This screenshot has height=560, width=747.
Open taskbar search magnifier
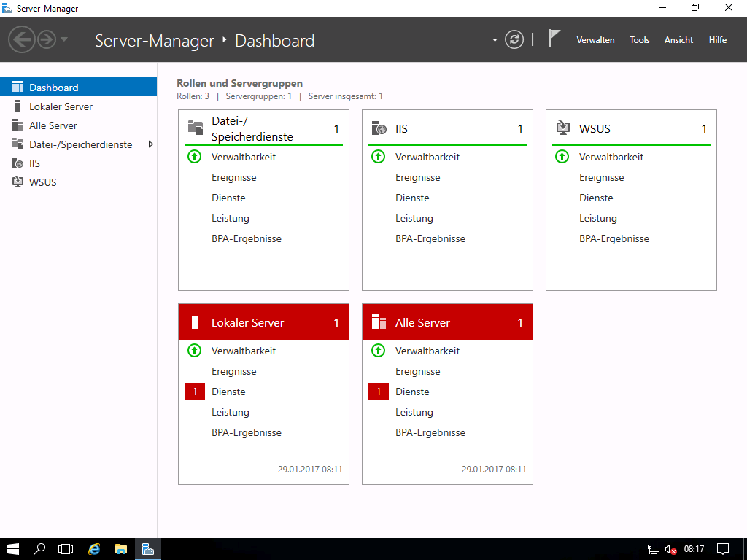tap(39, 549)
